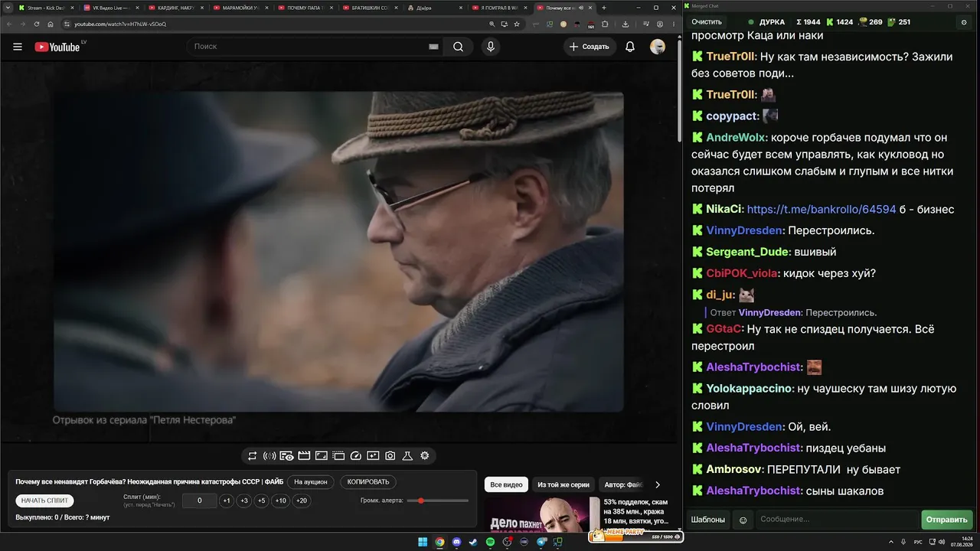980x551 pixels.
Task: Open the playback speed gauge icon
Action: point(355,456)
